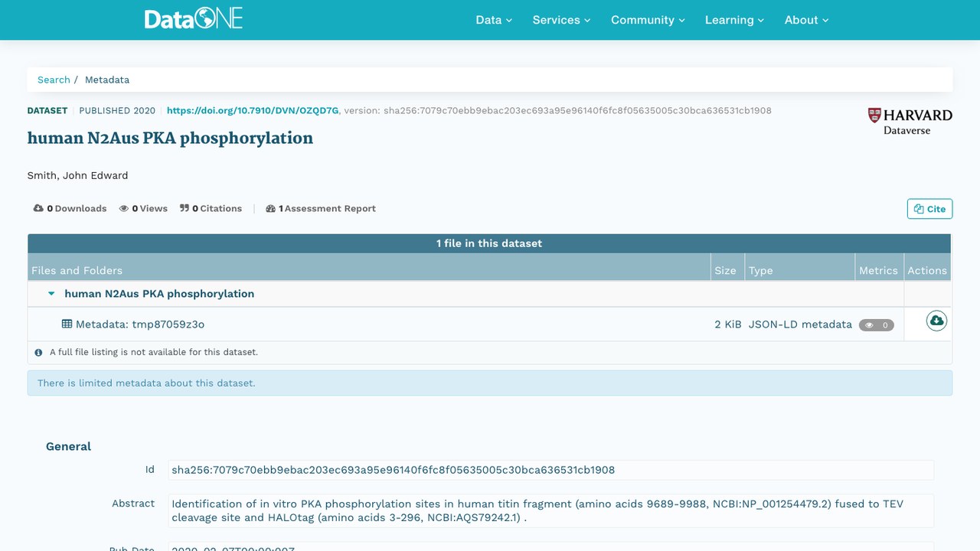Download the tmp87059z3o metadata file

[936, 321]
